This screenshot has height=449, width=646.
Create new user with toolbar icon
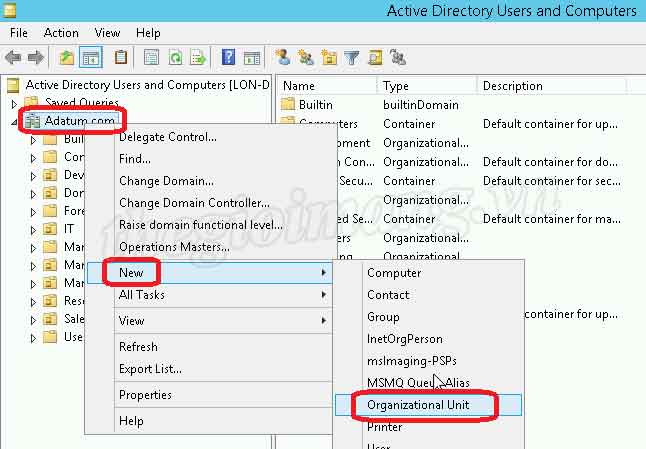click(x=283, y=57)
